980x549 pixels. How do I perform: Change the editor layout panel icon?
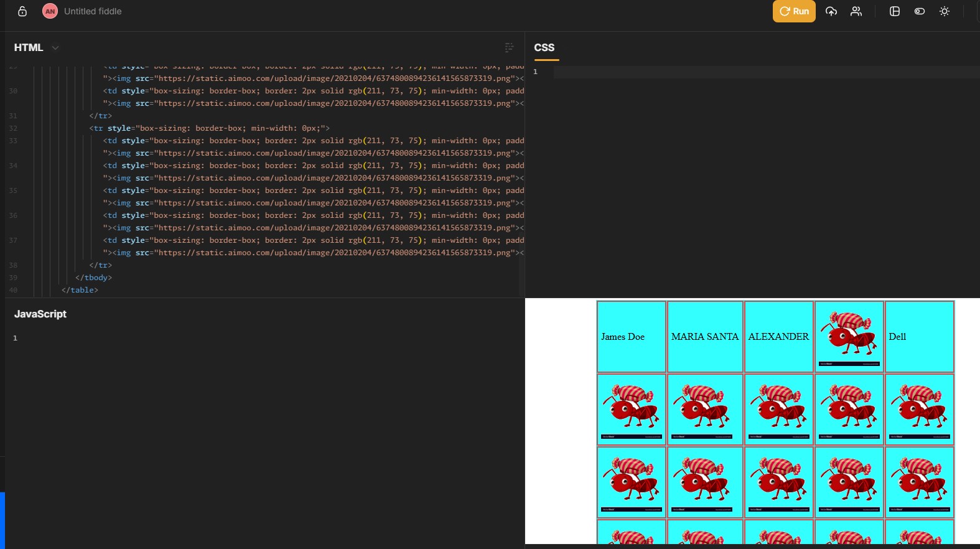pyautogui.click(x=895, y=11)
